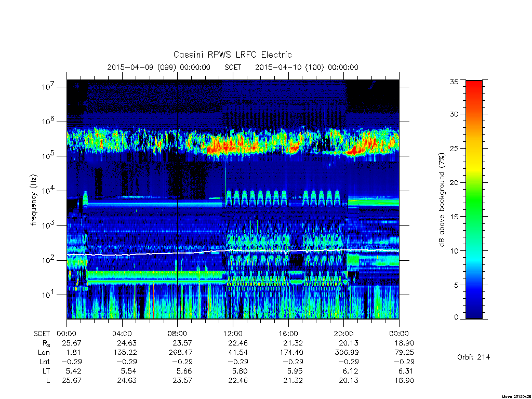
Task: Click the frequency (Hz) axis label
Action: (x=34, y=200)
